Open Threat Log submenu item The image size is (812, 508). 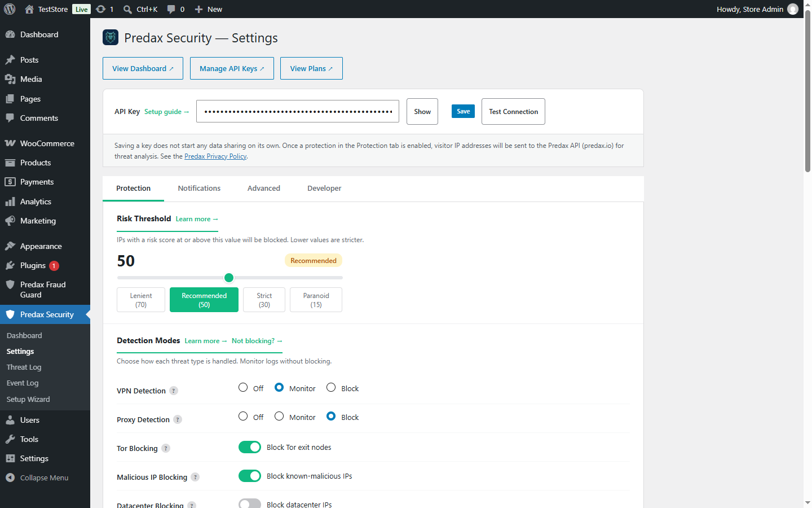click(x=24, y=367)
